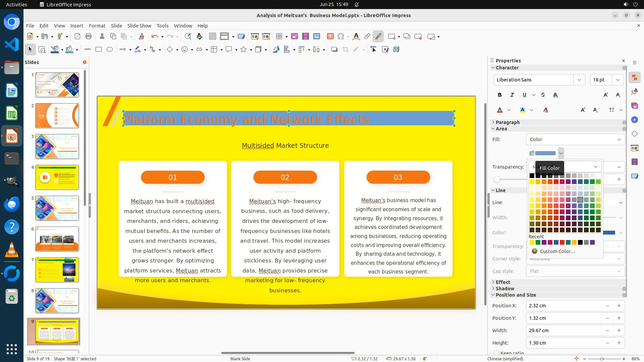Open the Fill type dropdown showing Color
Viewport: 644px width, 362px height.
[575, 139]
